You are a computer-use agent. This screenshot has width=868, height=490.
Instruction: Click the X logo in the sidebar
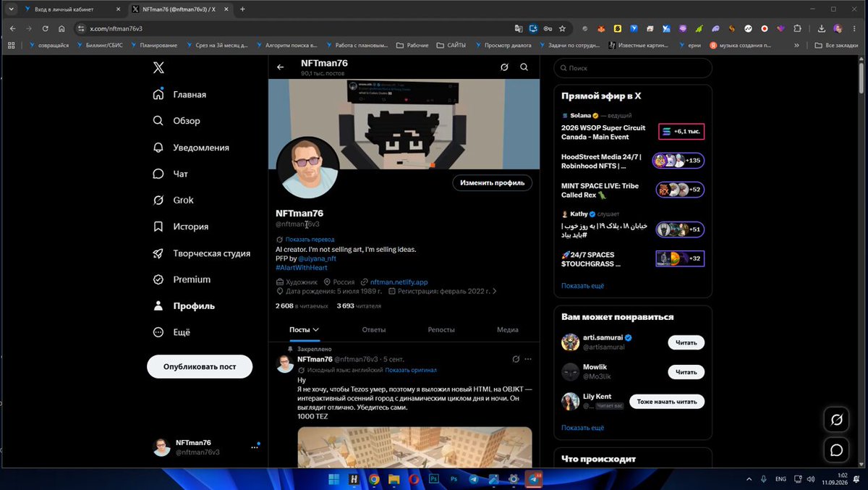pyautogui.click(x=158, y=68)
